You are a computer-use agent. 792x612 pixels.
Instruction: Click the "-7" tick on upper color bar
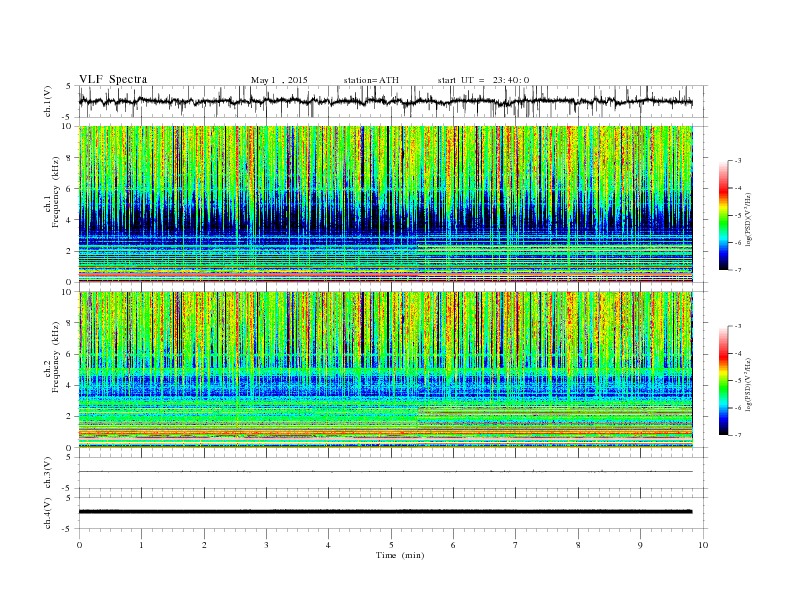click(738, 270)
